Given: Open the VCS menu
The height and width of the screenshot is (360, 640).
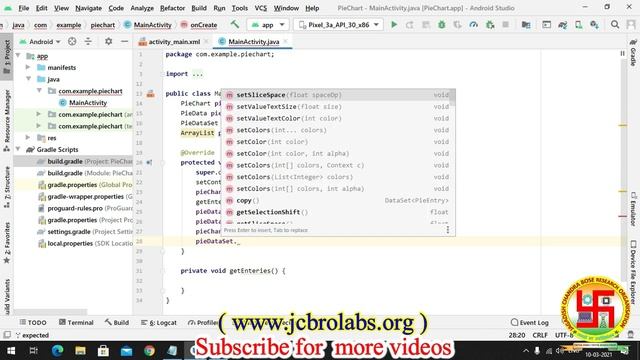Looking at the screenshot, I should (260, 8).
